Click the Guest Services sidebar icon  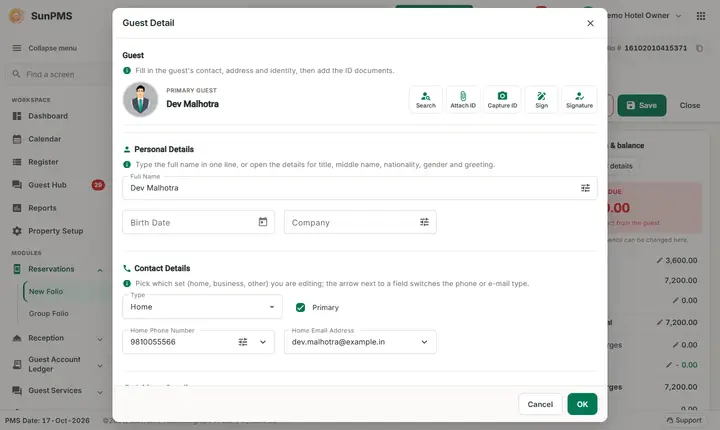[17, 390]
